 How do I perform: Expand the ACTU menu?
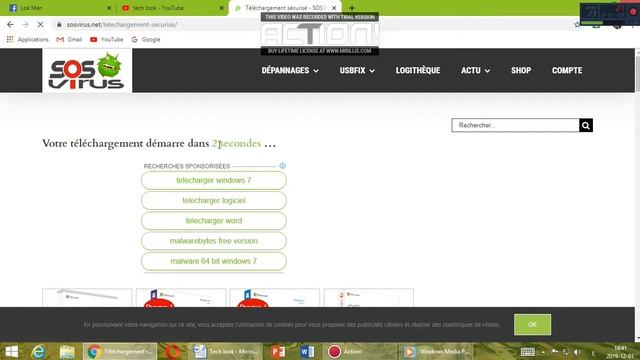[475, 70]
